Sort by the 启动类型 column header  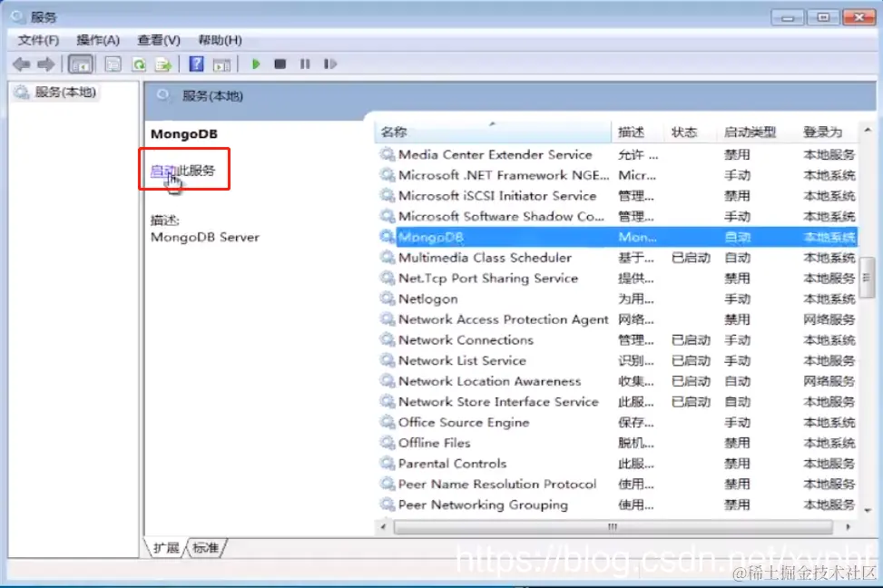pyautogui.click(x=756, y=132)
